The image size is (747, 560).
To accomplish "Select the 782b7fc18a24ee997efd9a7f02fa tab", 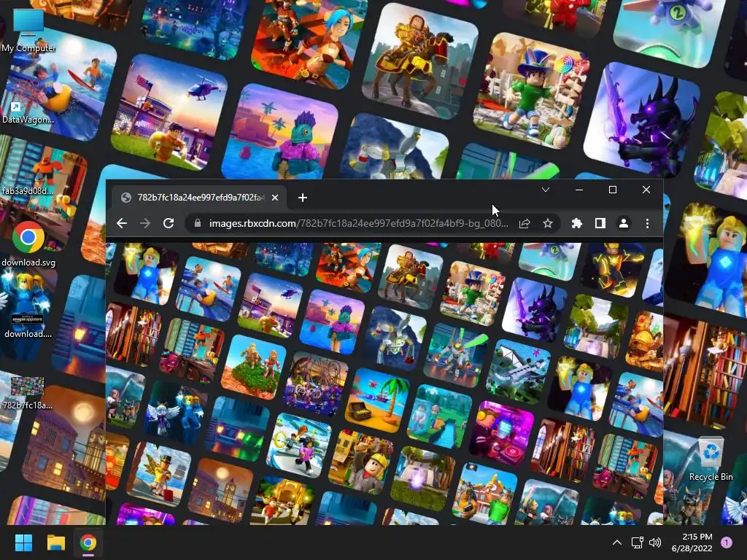I will click(200, 198).
